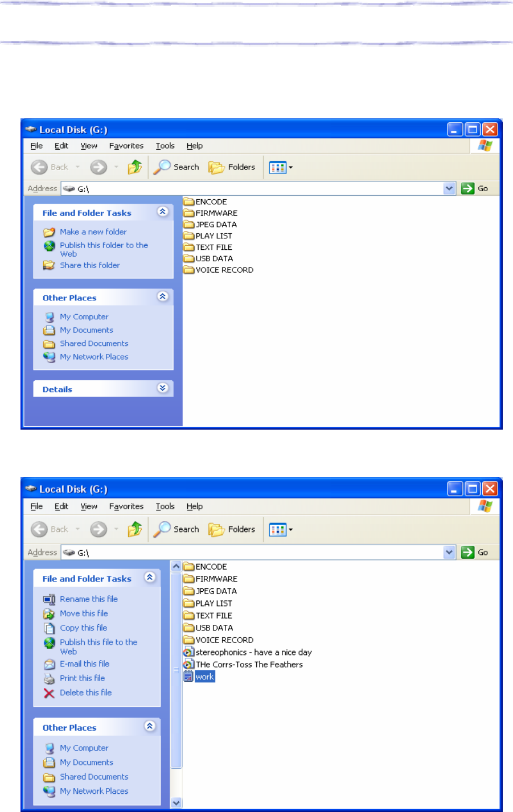The height and width of the screenshot is (812, 513).
Task: Select ENCODE folder in upper window
Action: pos(206,201)
